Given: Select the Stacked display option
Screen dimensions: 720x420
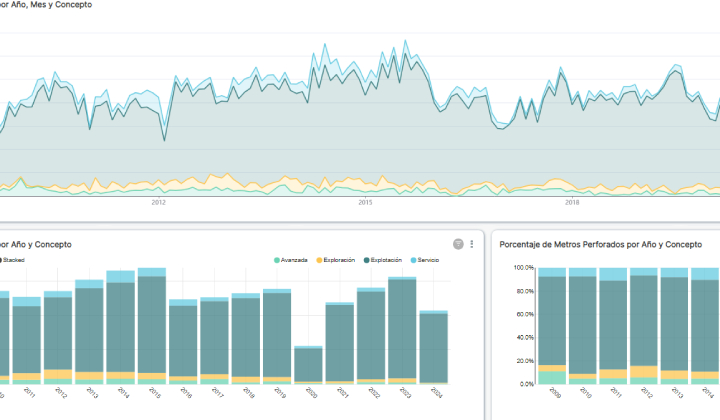Looking at the screenshot, I should click(12, 260).
